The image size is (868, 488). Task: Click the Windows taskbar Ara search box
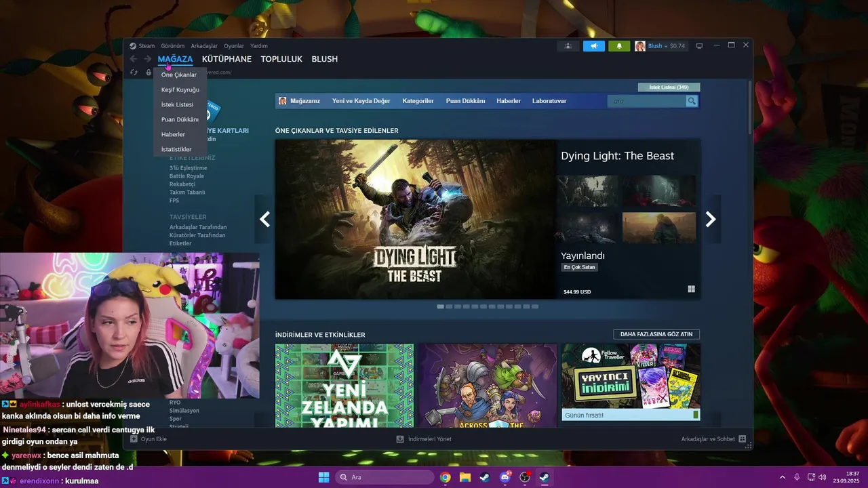coord(384,477)
